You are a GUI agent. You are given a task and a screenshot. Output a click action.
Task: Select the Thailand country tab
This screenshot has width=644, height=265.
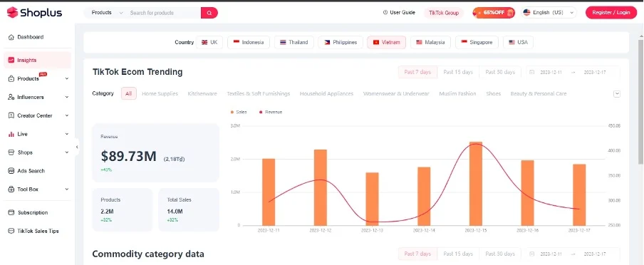294,42
